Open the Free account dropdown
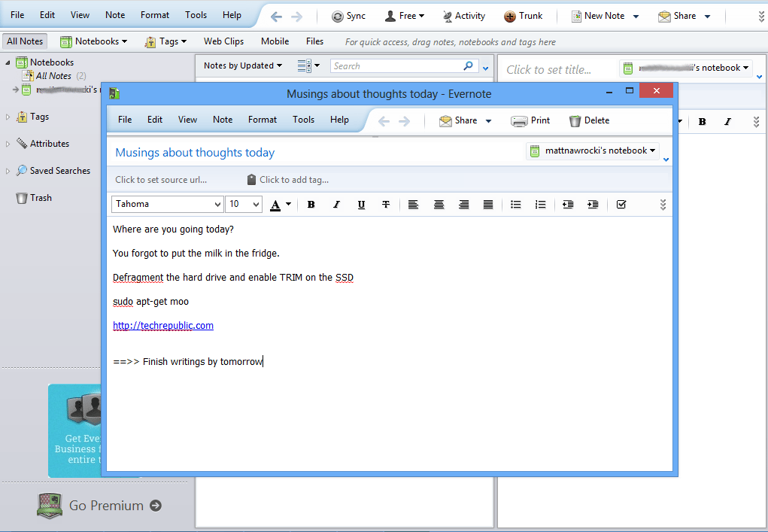 (405, 16)
